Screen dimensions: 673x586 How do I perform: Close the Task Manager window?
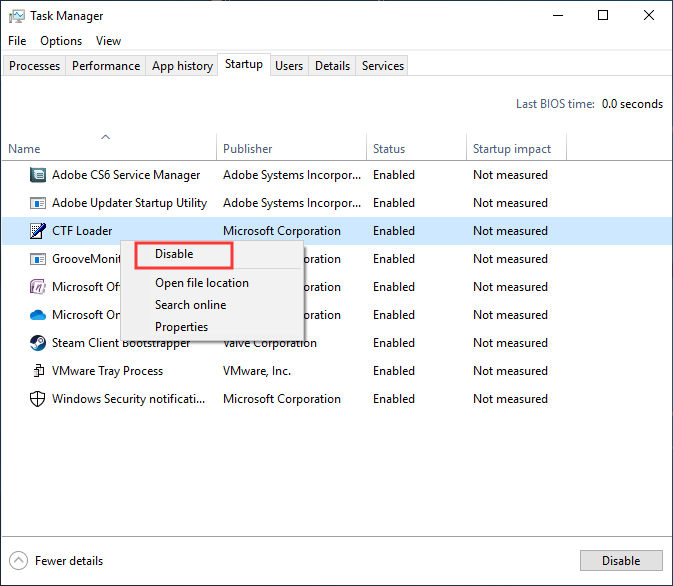[649, 15]
